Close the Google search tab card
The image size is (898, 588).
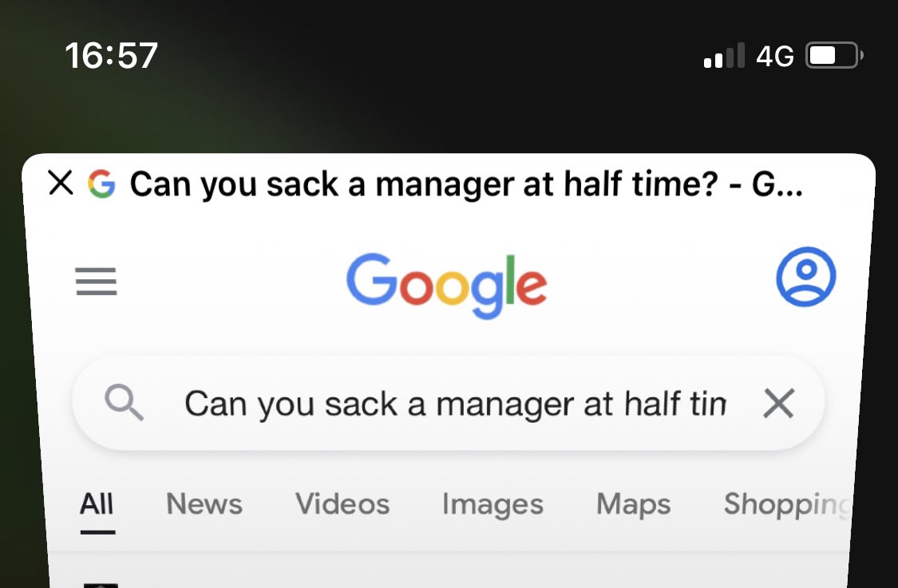[x=61, y=184]
